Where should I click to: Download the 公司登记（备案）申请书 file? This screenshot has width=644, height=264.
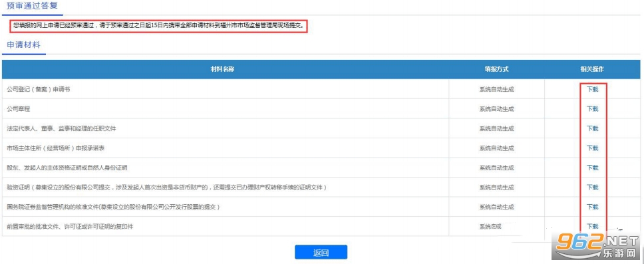point(592,89)
